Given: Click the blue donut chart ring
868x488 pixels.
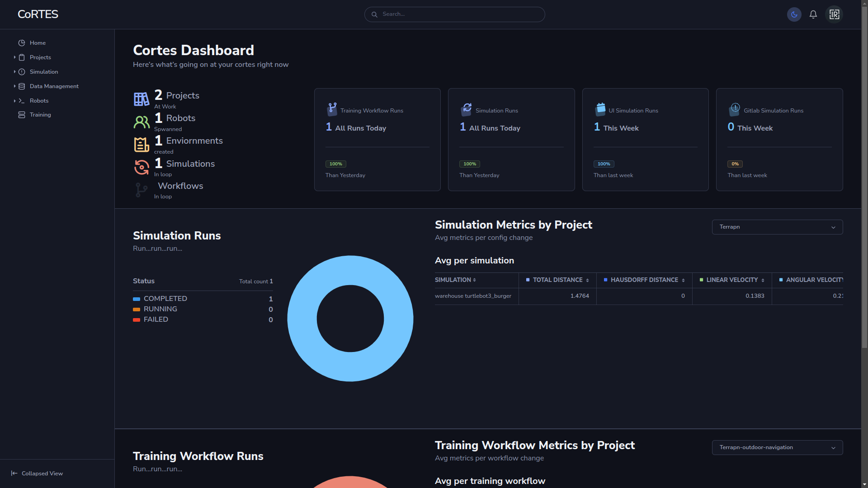Looking at the screenshot, I should coord(303,319).
